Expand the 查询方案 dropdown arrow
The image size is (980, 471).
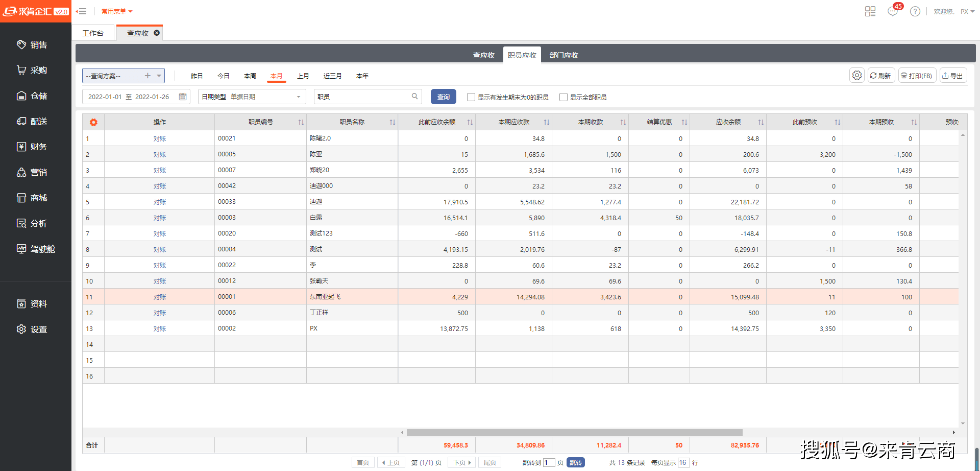pos(159,76)
